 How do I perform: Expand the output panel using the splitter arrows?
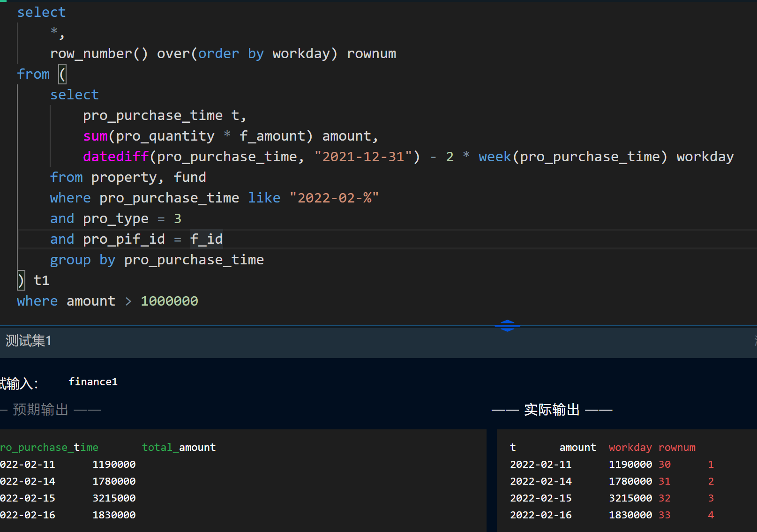coord(508,322)
